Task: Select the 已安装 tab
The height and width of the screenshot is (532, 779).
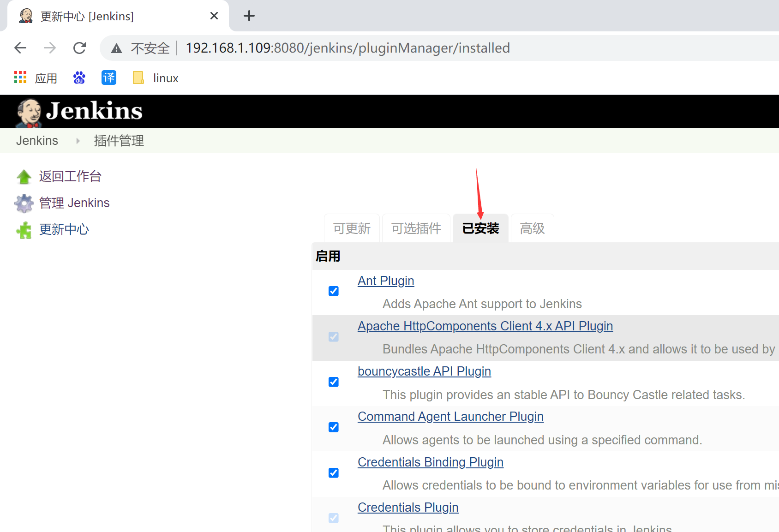Action: (480, 228)
